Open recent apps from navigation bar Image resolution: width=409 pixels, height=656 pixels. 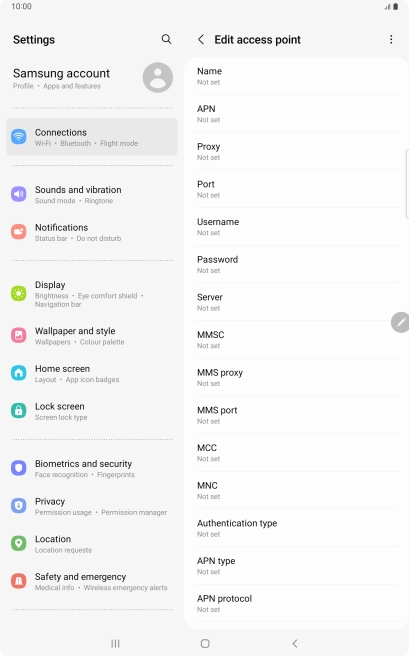[115, 643]
